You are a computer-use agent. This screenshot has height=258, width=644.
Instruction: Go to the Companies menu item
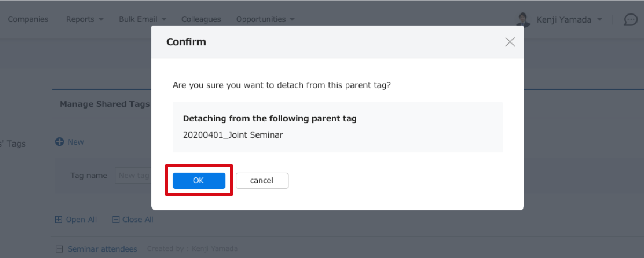(28, 19)
